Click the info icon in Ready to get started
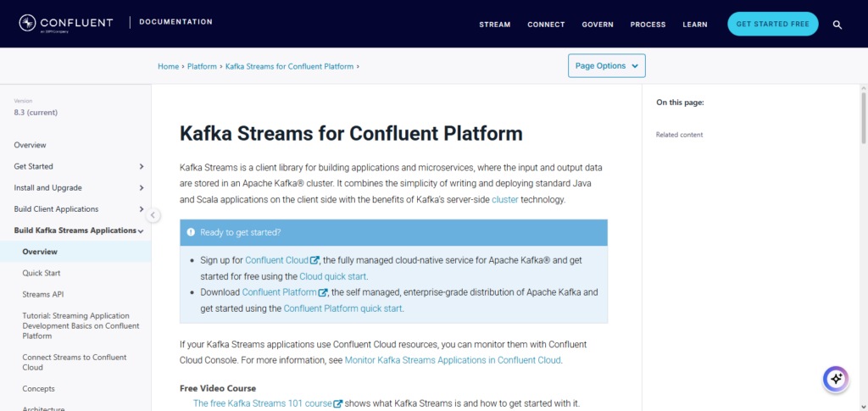The image size is (868, 411). (191, 232)
